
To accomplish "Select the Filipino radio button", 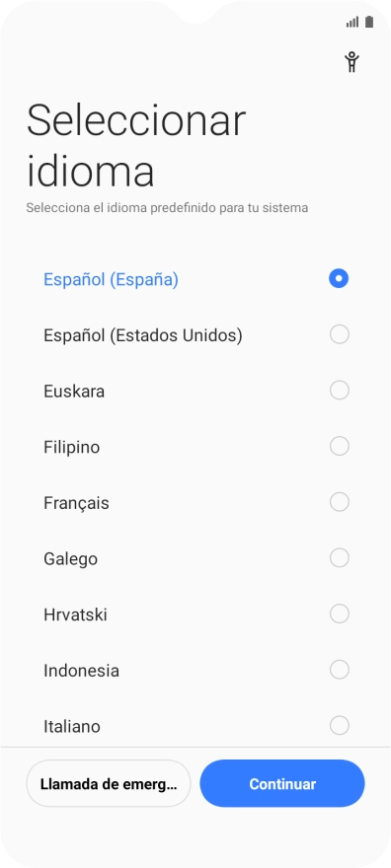I will click(339, 446).
